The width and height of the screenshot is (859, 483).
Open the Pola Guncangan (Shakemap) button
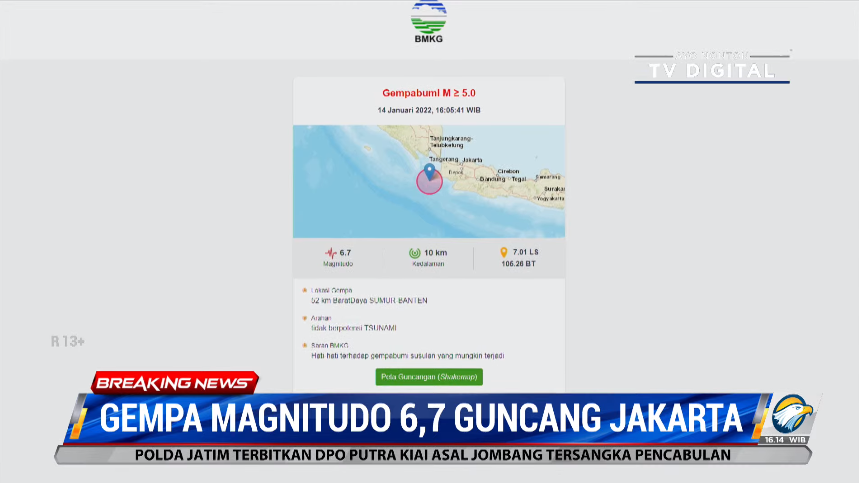point(429,377)
